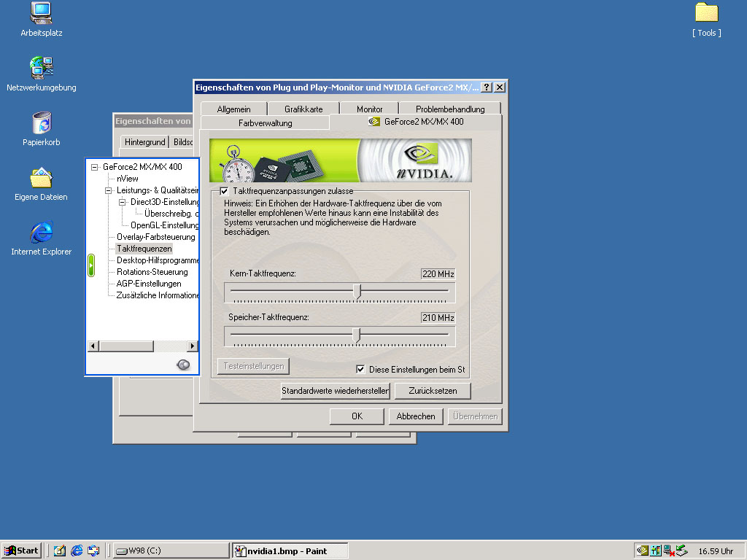
Task: Switch to the Grafikkarte tab
Action: pyautogui.click(x=303, y=109)
